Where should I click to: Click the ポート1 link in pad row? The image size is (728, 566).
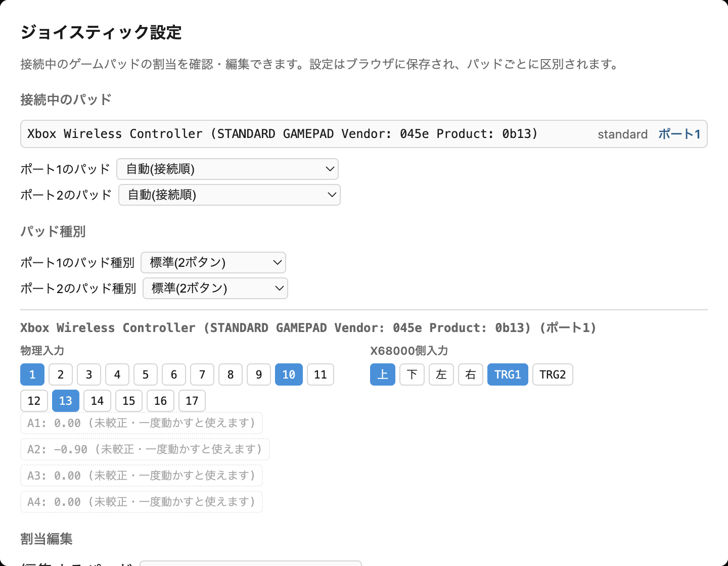679,134
